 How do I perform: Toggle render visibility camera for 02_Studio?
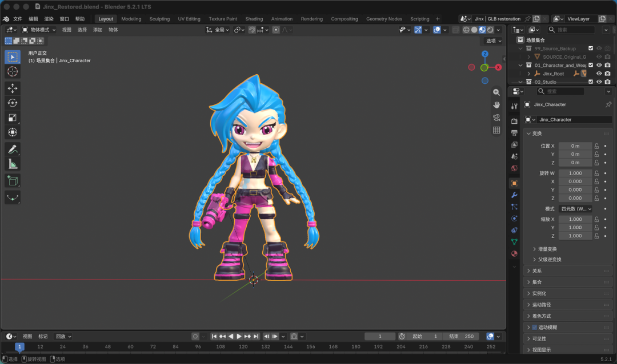607,82
